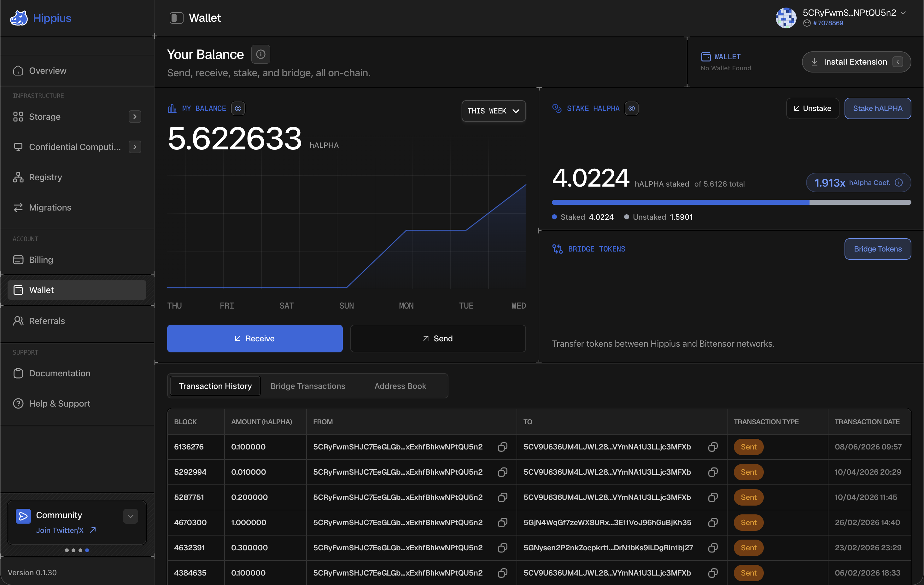Select Wallet in sidebar
The image size is (924, 585).
click(77, 290)
